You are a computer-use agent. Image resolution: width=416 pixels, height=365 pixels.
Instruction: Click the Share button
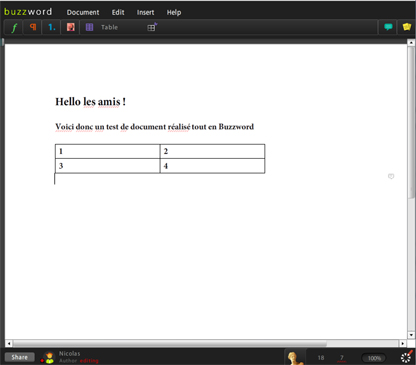click(20, 357)
